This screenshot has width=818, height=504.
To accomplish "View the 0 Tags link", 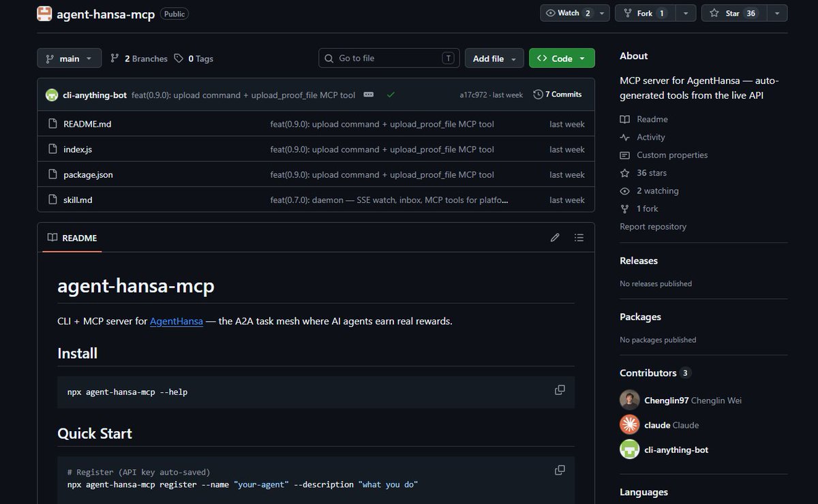I will pos(194,59).
